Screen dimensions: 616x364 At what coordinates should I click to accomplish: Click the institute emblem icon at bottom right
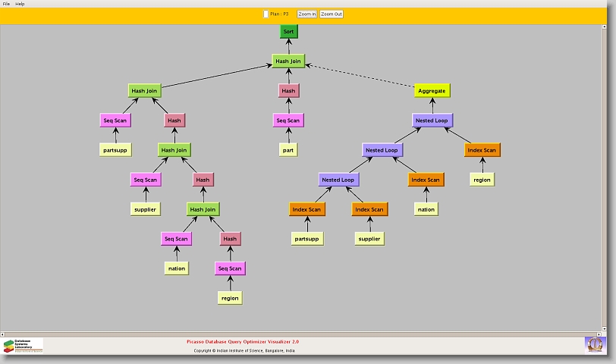click(595, 344)
